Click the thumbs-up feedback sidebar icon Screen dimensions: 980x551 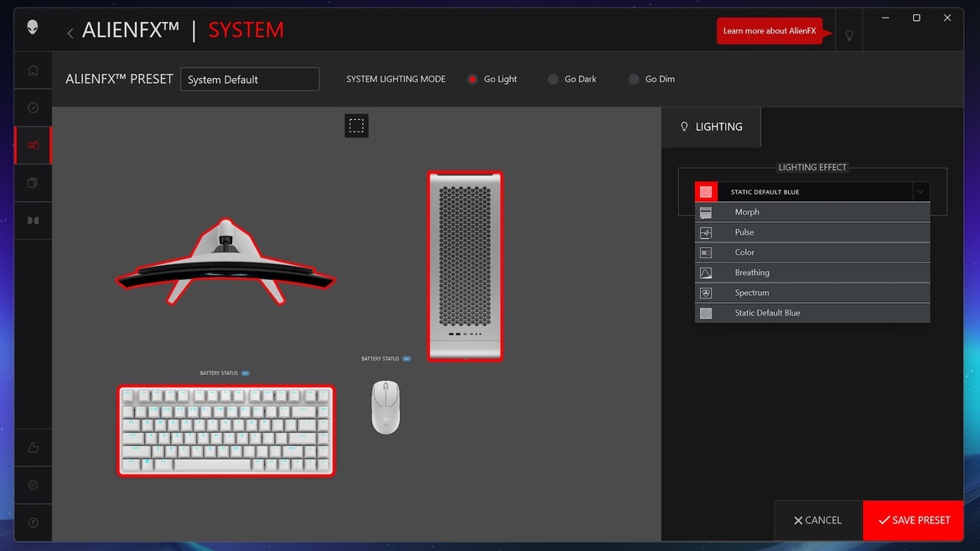pyautogui.click(x=34, y=448)
